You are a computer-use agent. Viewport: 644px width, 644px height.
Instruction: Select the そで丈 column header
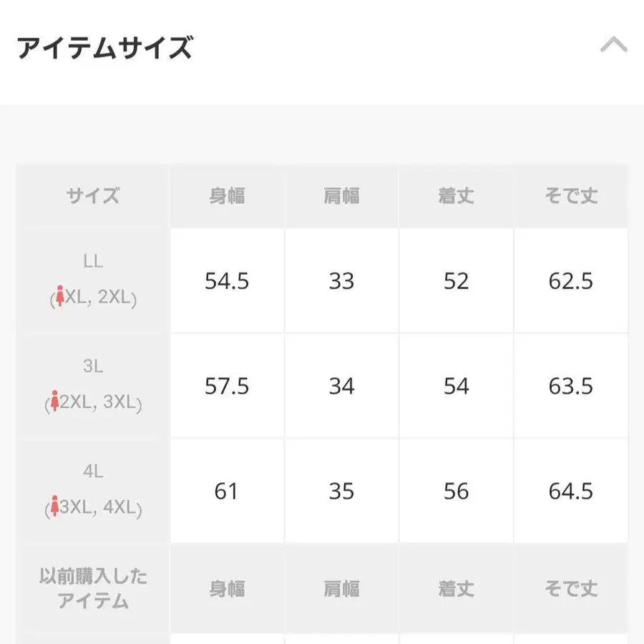click(571, 195)
